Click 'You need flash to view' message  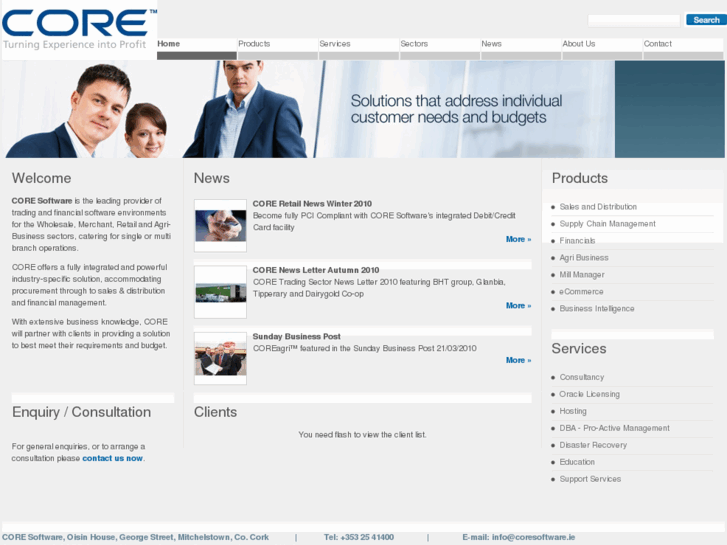[362, 435]
